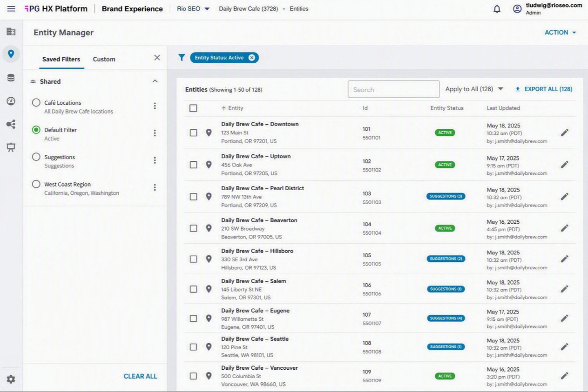588x392 pixels.
Task: Choose the West Coast Region filter
Action: pyautogui.click(x=36, y=184)
